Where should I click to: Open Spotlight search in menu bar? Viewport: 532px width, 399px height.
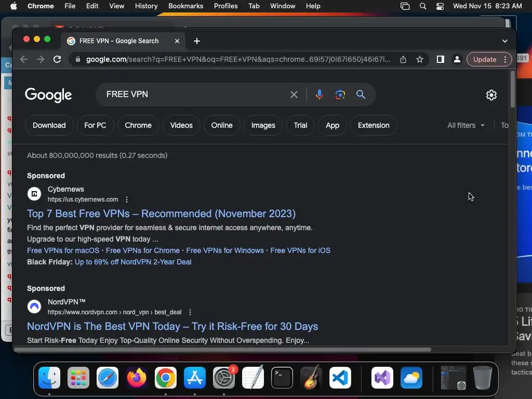(423, 6)
